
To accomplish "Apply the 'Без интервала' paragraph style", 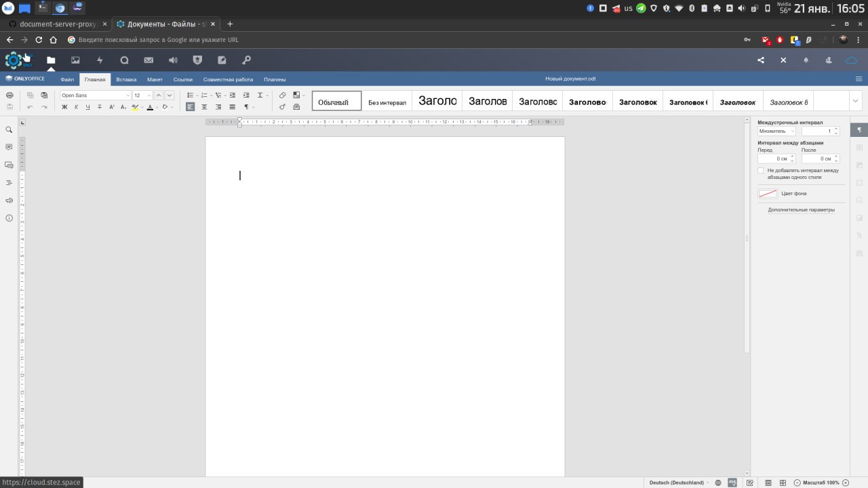I will coord(387,102).
